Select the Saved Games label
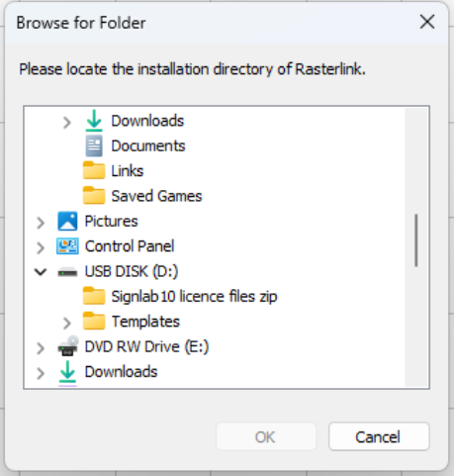 (156, 196)
